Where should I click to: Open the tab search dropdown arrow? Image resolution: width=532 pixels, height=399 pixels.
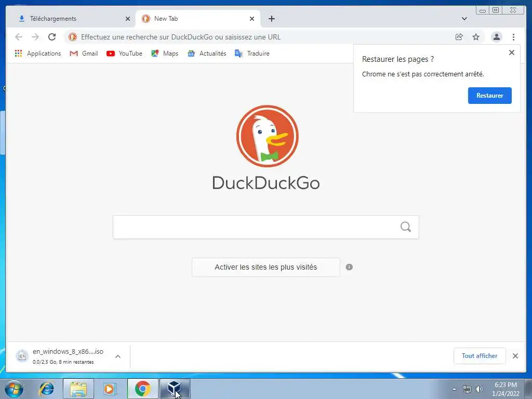[x=464, y=19]
